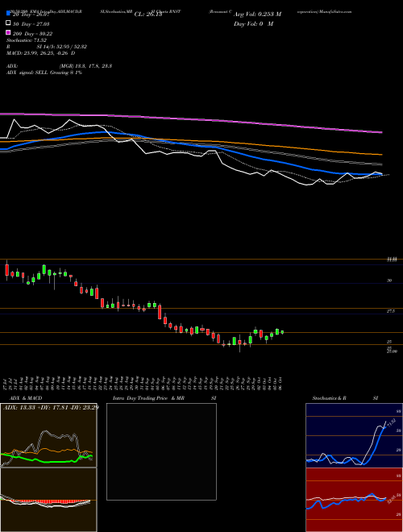Viewport: 403px width, 532px height.
Task: Click the last green candlestick on the chart
Action: pos(282,332)
